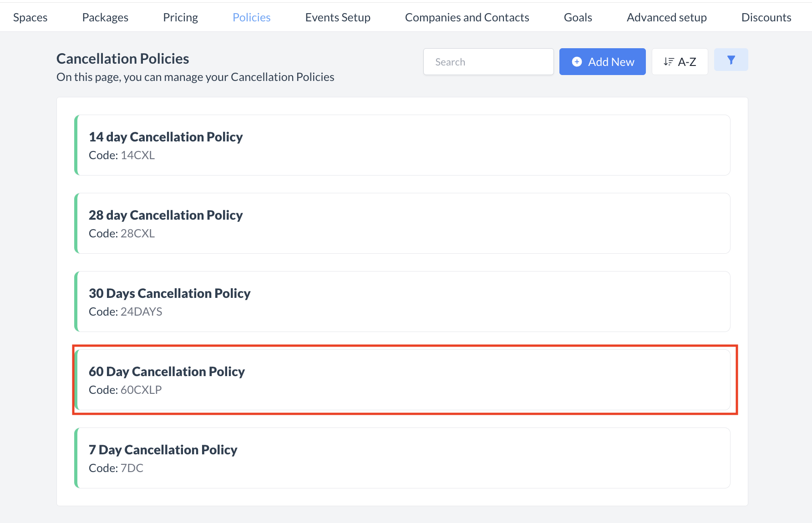The height and width of the screenshot is (523, 812).
Task: Navigate to the Packages tab
Action: [105, 17]
